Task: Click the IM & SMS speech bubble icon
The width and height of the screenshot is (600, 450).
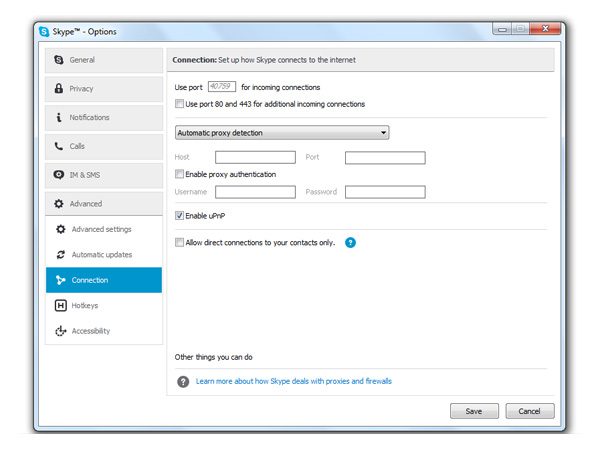Action: pyautogui.click(x=59, y=175)
